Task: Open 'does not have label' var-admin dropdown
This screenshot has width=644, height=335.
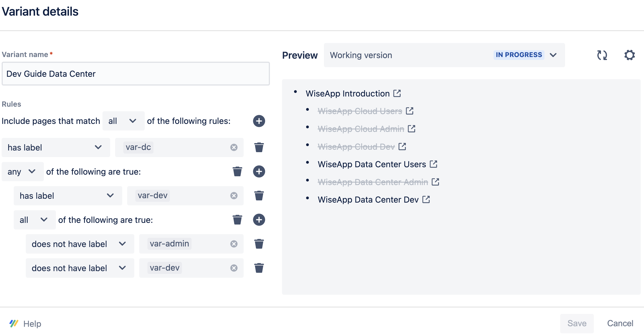Action: [80, 244]
